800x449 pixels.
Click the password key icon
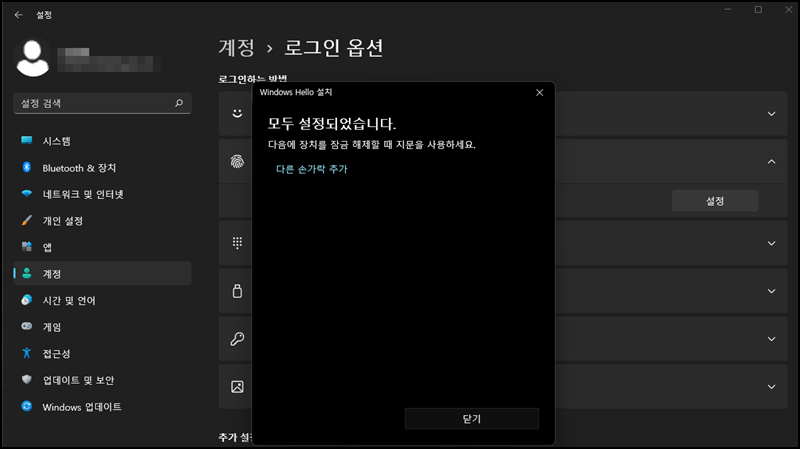237,339
